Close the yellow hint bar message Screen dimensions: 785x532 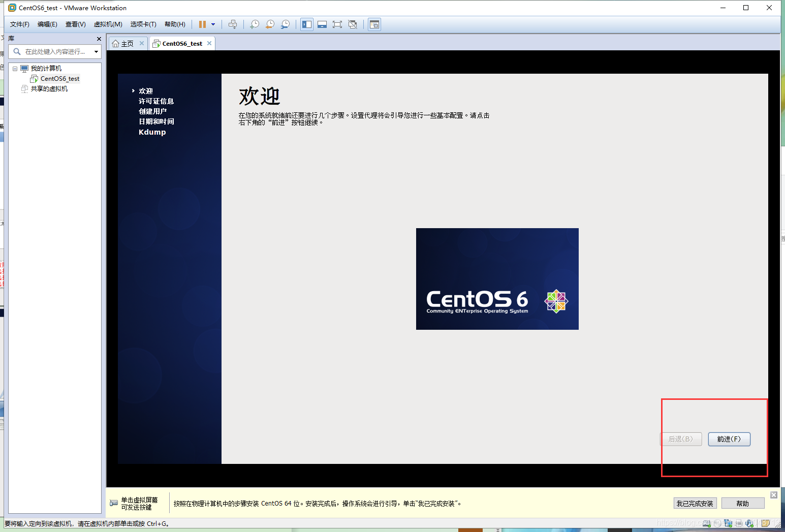coord(774,494)
